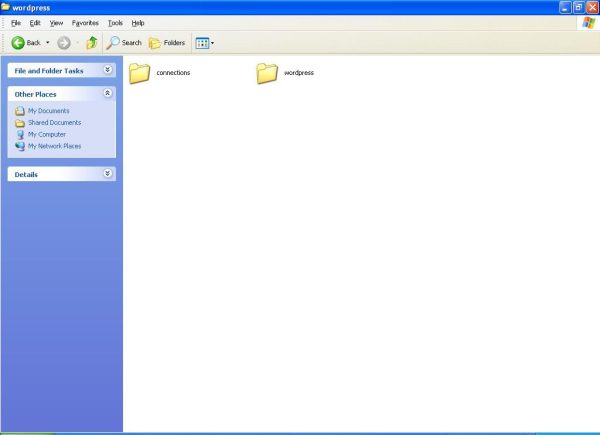Screen dimensions: 600x435
Task: Select the wordpress folder icon
Action: 267,73
